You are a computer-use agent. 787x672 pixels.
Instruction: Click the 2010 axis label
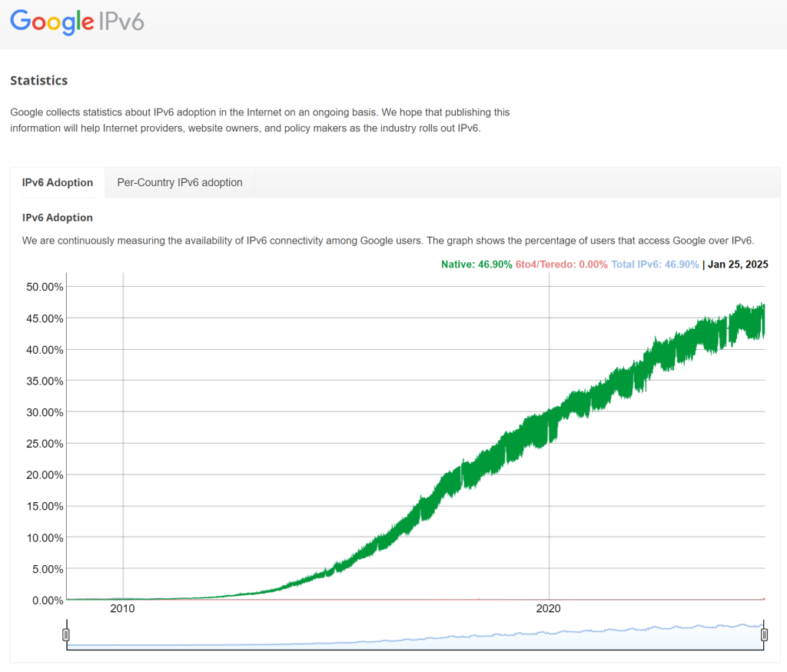click(x=123, y=608)
